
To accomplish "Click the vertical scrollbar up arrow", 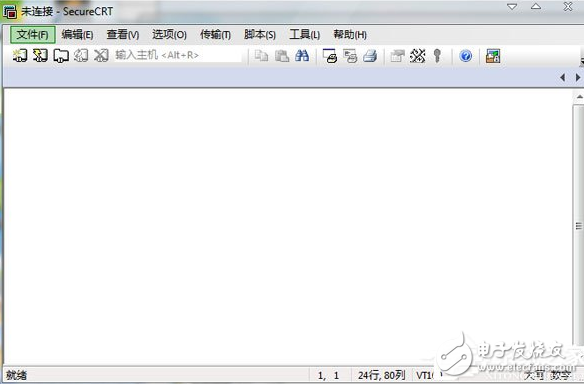I will (579, 97).
